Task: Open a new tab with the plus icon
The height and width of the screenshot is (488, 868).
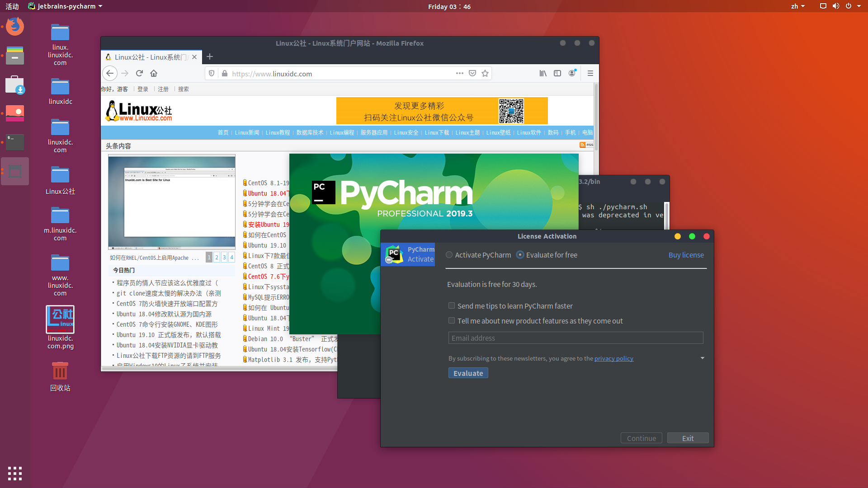Action: 209,56
